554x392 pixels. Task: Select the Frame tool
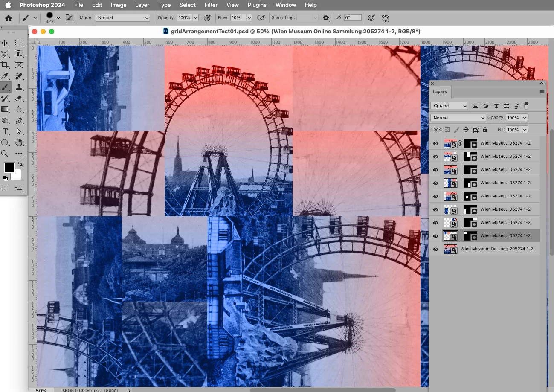coord(19,65)
